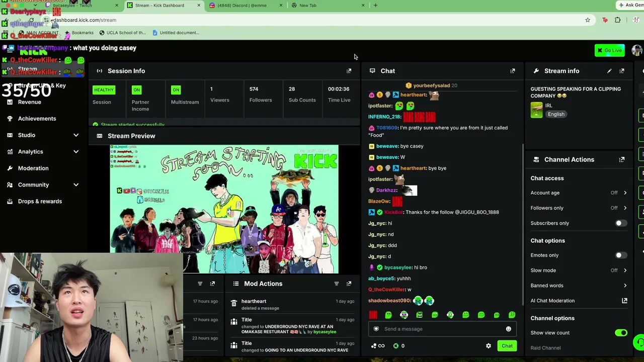The image size is (644, 362).
Task: Open AI Chat Moderation external link
Action: [624, 301]
